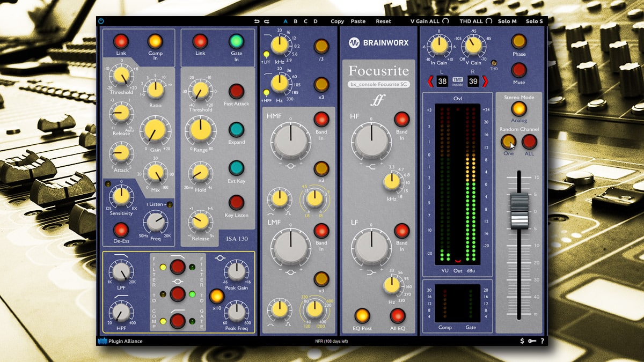
Task: Enable the green Gate In button
Action: pos(236,41)
